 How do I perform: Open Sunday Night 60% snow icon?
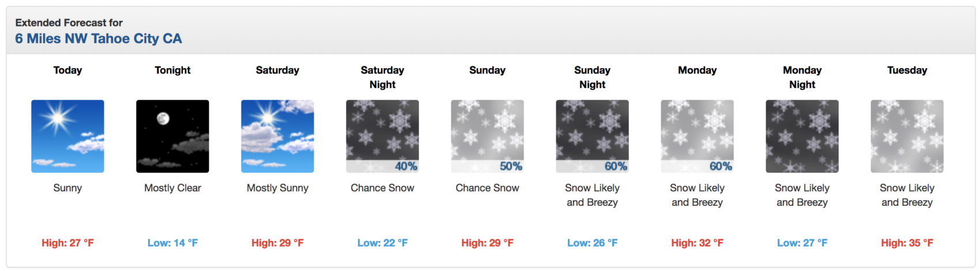(592, 136)
